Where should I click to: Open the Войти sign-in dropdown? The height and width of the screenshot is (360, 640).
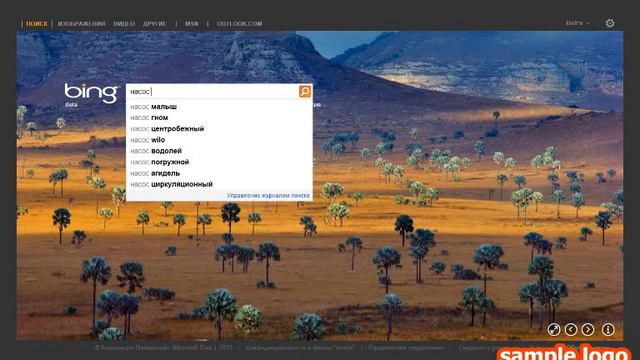click(x=577, y=23)
